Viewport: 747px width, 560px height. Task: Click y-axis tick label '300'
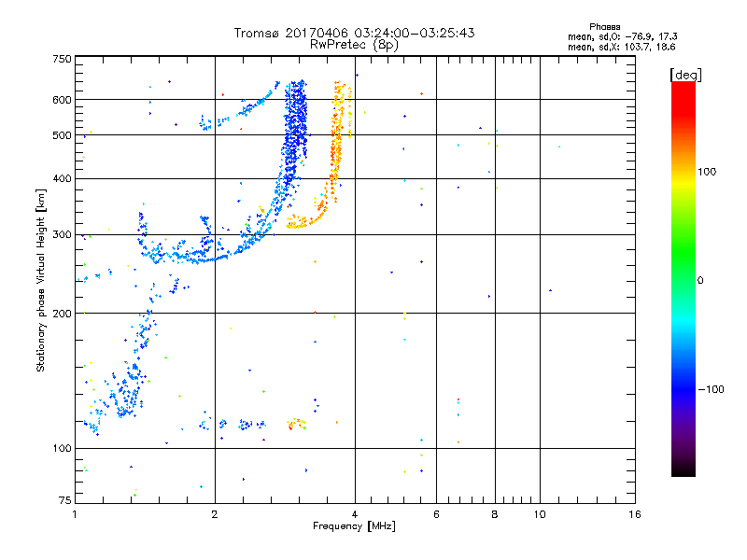62,235
